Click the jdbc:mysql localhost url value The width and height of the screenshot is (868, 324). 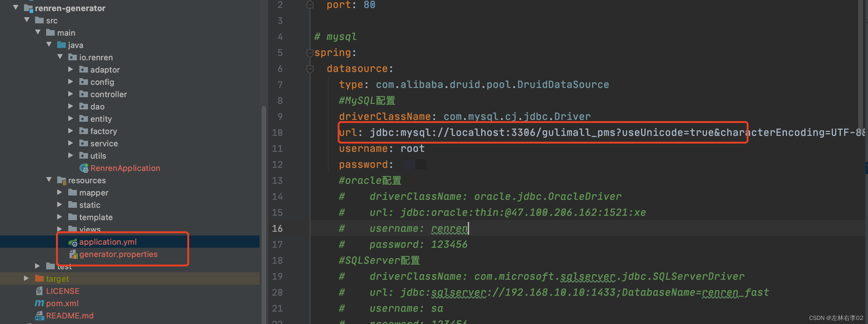coord(618,132)
